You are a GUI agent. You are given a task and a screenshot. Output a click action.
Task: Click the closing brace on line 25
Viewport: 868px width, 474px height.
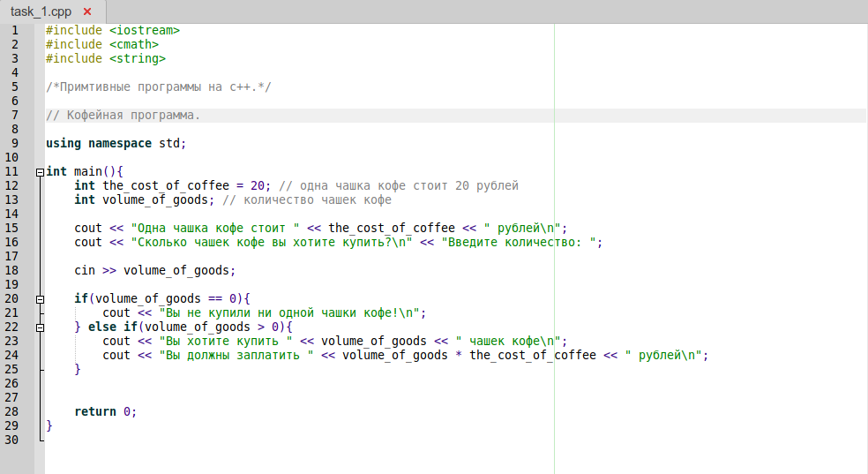(x=78, y=369)
